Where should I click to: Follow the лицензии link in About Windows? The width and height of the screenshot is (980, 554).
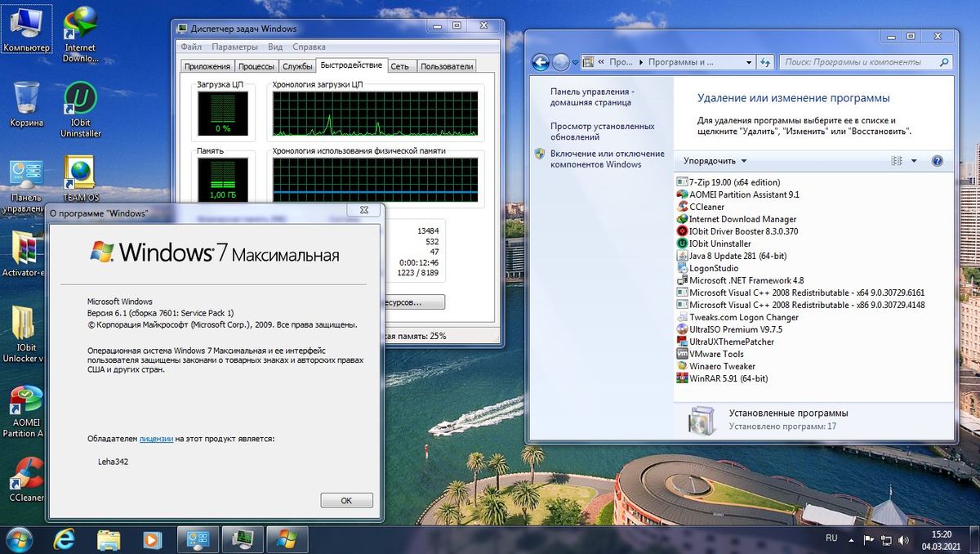156,439
